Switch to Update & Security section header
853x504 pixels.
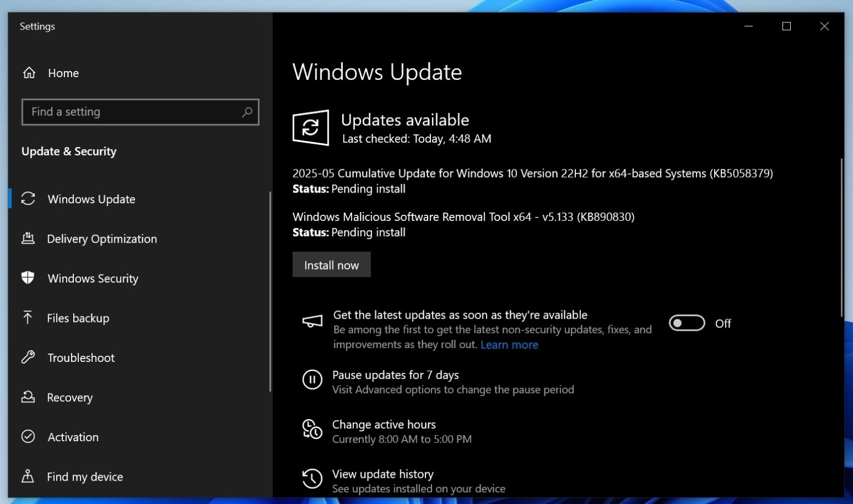pos(68,151)
